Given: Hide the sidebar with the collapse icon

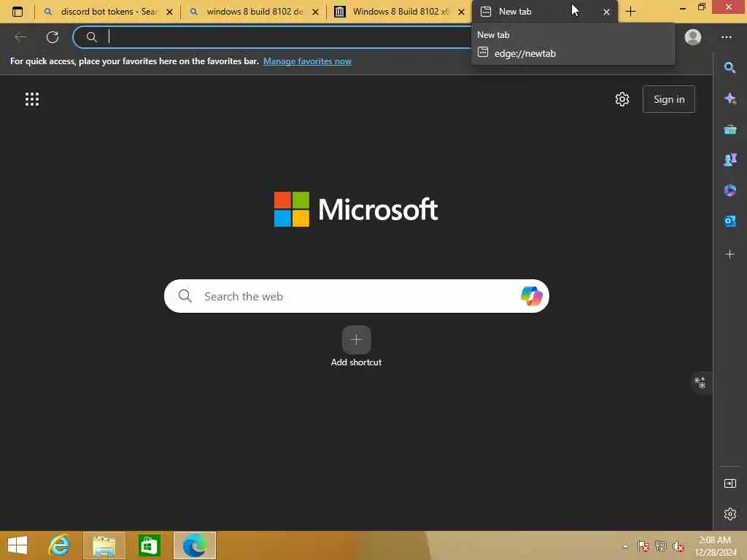Looking at the screenshot, I should pos(729,483).
